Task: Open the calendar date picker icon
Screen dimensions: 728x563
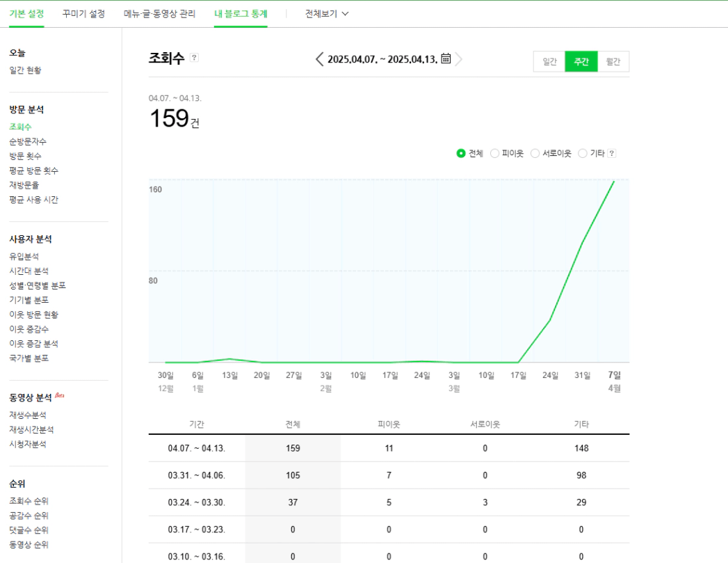Action: click(x=446, y=58)
